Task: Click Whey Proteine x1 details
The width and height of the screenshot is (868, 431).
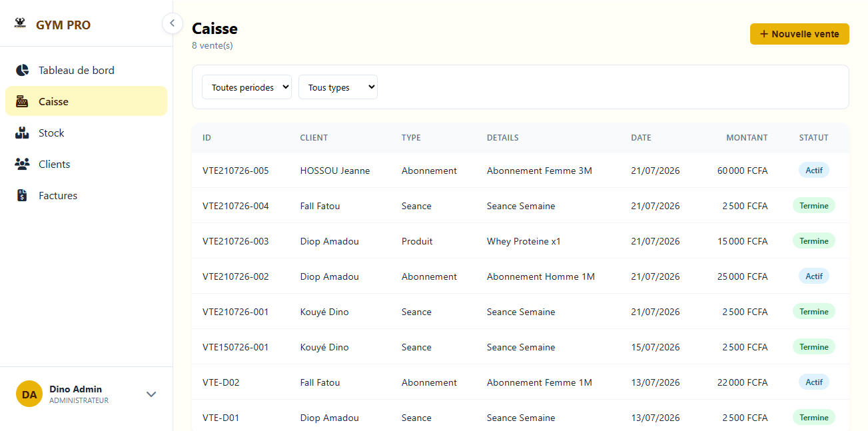Action: [524, 241]
